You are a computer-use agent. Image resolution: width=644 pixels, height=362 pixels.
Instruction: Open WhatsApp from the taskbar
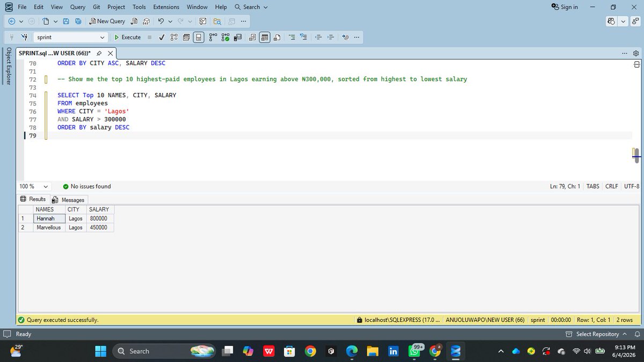click(415, 351)
